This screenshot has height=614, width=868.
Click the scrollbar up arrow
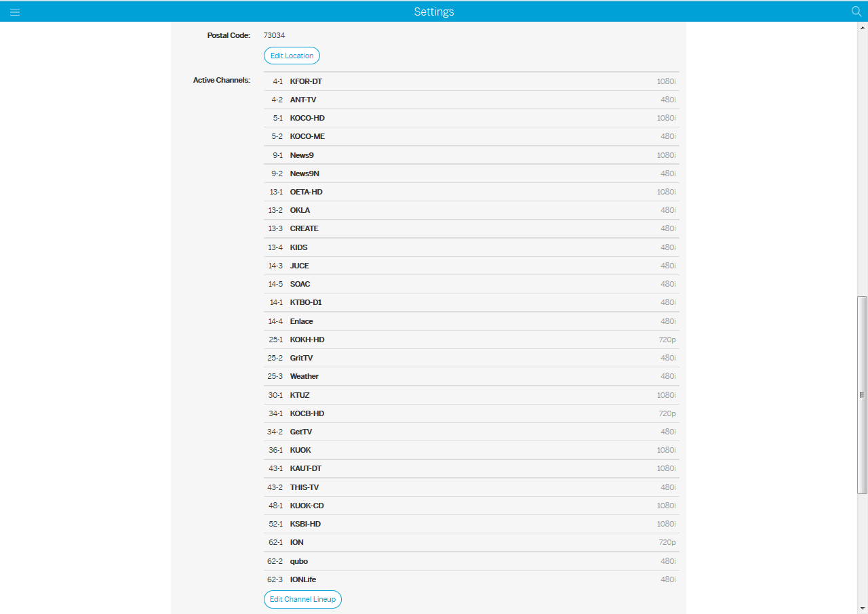pyautogui.click(x=862, y=28)
